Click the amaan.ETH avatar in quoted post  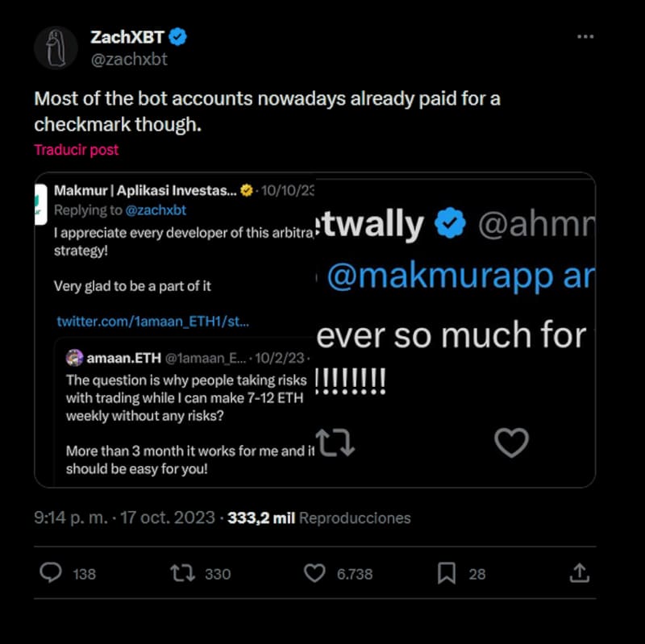[75, 358]
